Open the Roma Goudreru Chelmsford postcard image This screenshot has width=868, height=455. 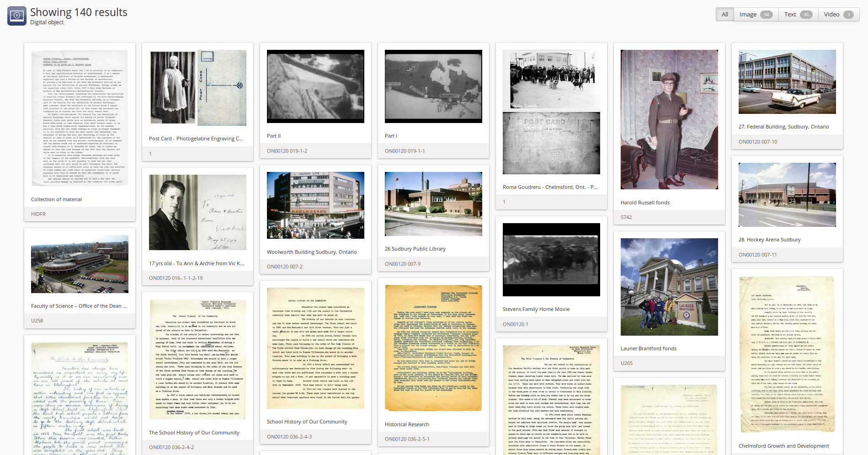[551, 112]
